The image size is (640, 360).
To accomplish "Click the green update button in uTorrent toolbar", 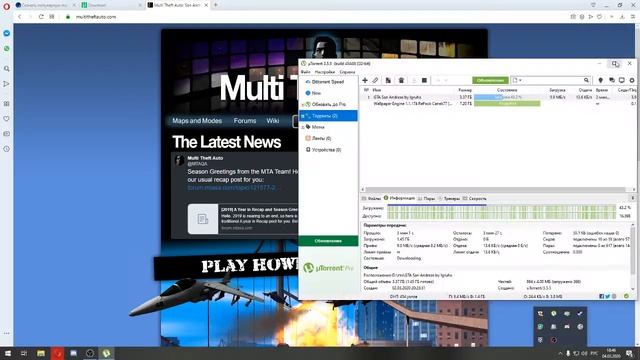I will pyautogui.click(x=490, y=80).
